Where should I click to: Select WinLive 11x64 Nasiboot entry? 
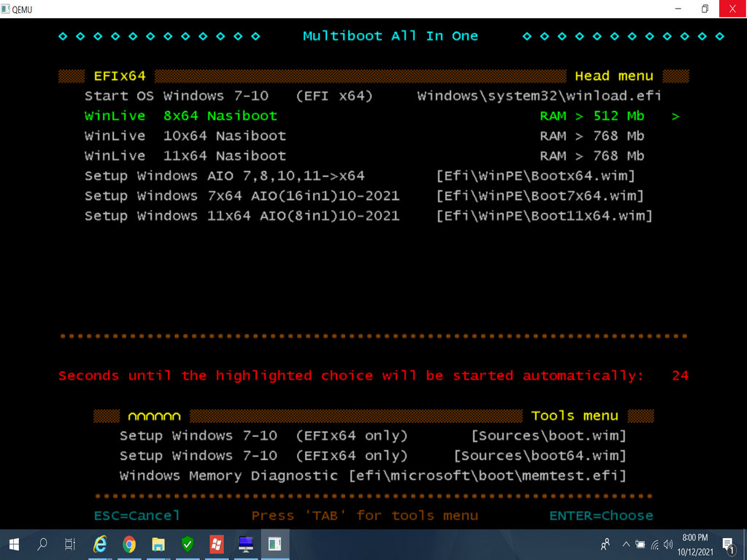(365, 156)
